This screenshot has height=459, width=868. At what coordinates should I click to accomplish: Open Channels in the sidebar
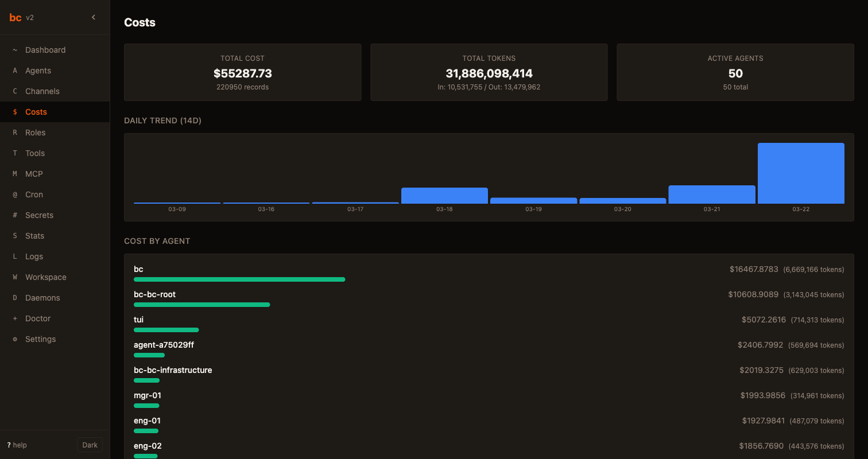pyautogui.click(x=55, y=91)
